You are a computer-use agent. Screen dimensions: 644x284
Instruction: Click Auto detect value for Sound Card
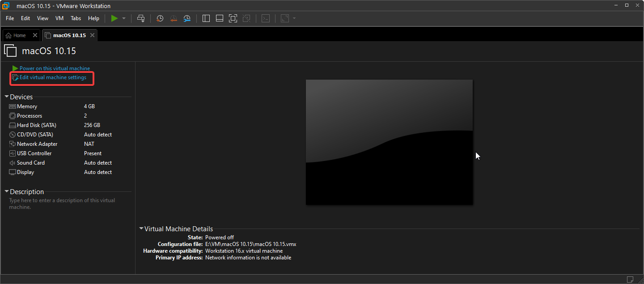pyautogui.click(x=98, y=163)
